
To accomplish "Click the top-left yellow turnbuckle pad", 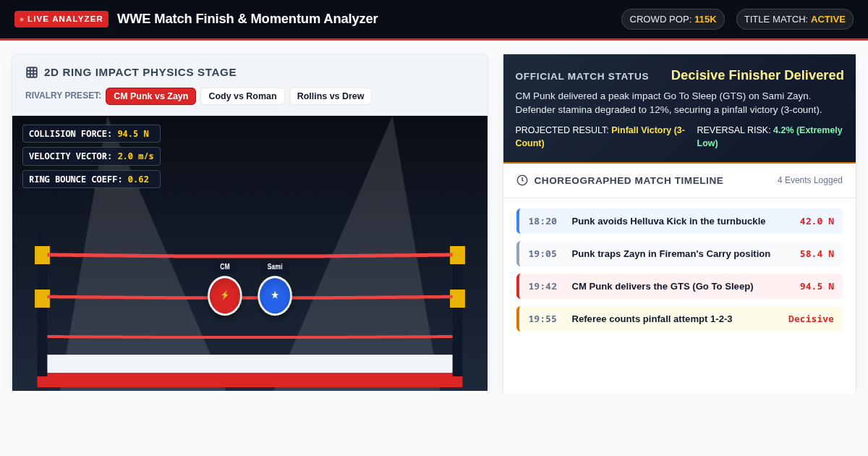I will click(x=42, y=255).
